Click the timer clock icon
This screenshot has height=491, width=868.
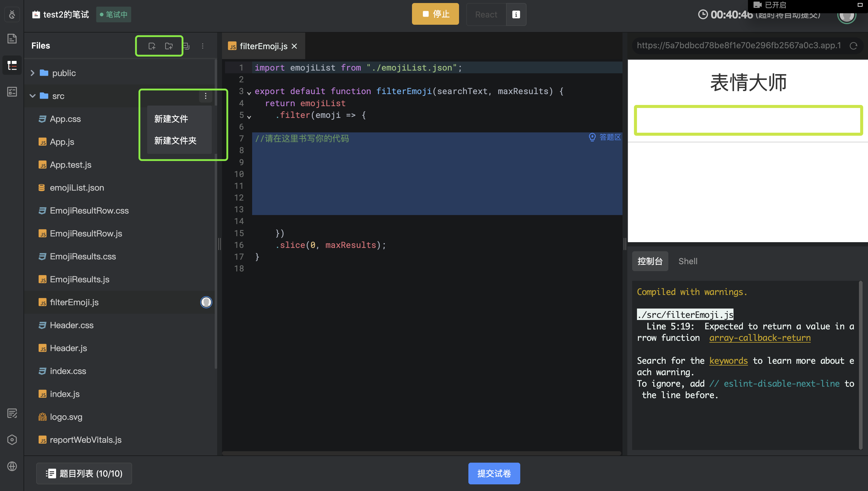(703, 14)
